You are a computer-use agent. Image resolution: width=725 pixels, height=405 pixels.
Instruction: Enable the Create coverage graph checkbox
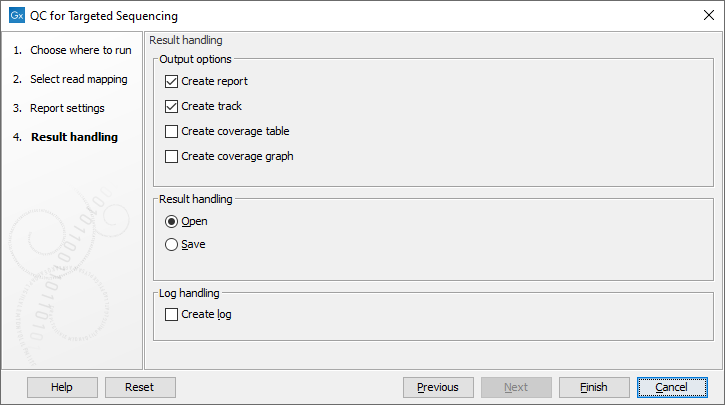click(172, 156)
